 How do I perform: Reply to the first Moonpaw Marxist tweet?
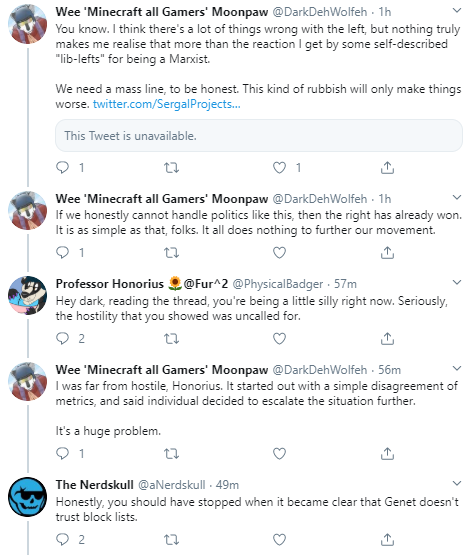click(63, 167)
